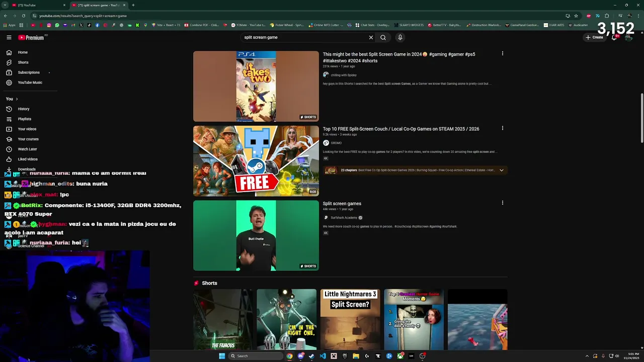Open VS Code from the taskbar
Image resolution: width=644 pixels, height=362 pixels.
pyautogui.click(x=323, y=356)
